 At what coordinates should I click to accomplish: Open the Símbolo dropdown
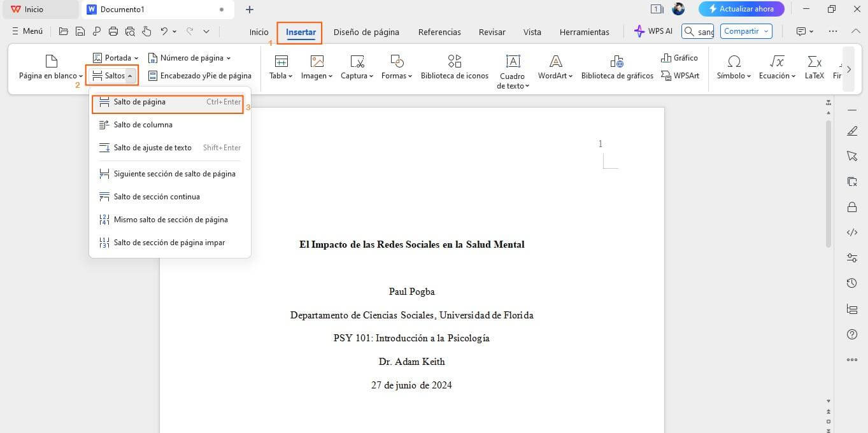point(732,66)
